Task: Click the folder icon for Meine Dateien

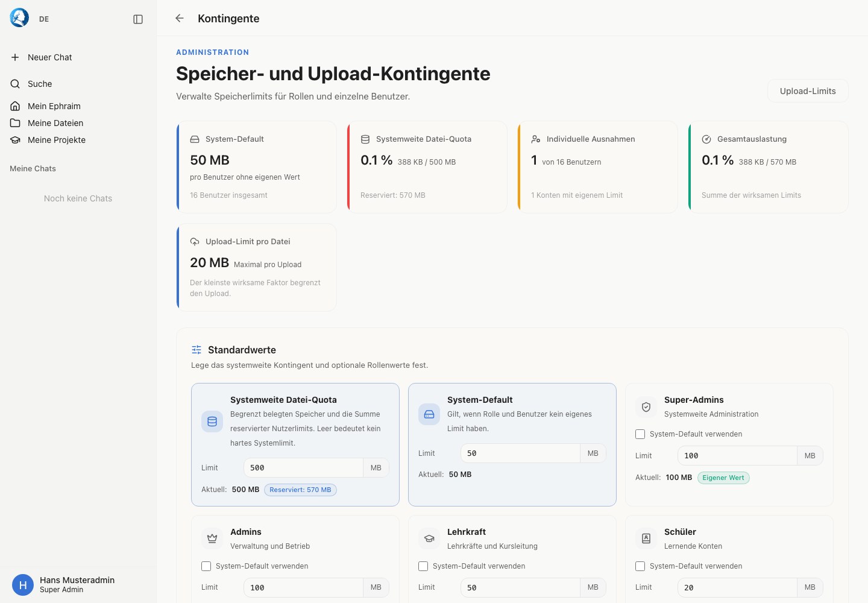Action: [15, 123]
